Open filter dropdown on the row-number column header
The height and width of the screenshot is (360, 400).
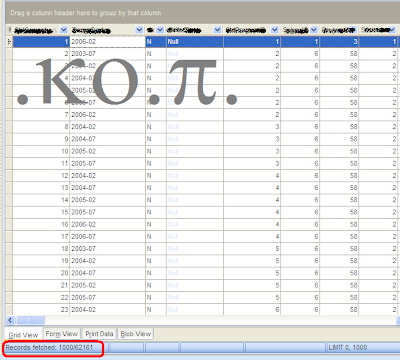[64, 30]
